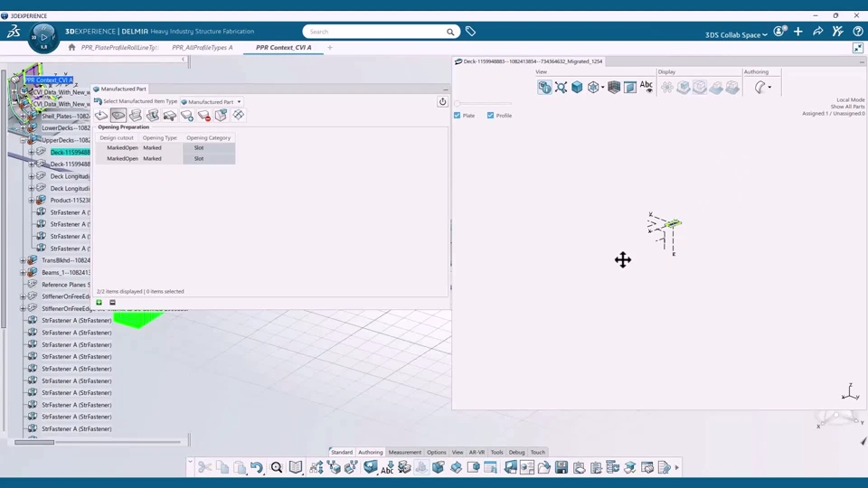The height and width of the screenshot is (488, 868).
Task: Click the Abc import icon in bottom toolbar
Action: (x=387, y=467)
